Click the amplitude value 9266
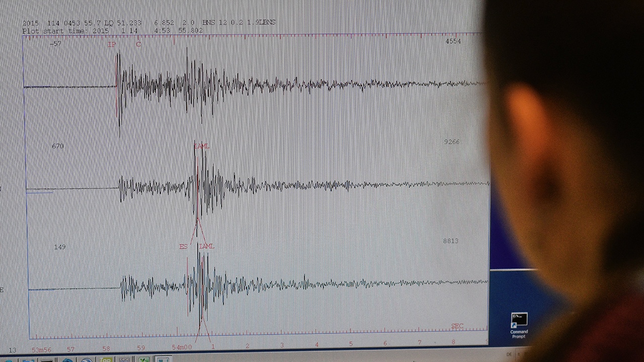The height and width of the screenshot is (362, 644). pyautogui.click(x=451, y=142)
